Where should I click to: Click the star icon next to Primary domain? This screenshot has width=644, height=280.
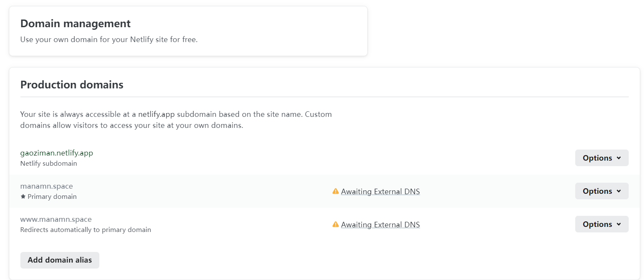tap(23, 197)
